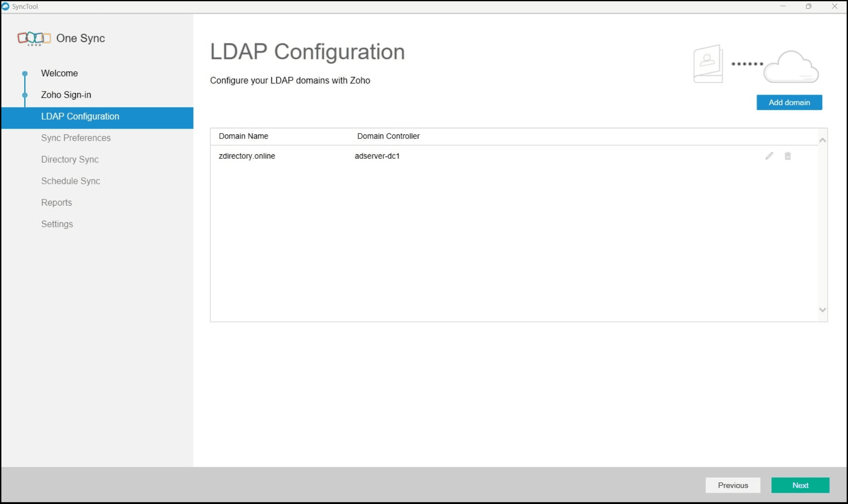Image resolution: width=848 pixels, height=504 pixels.
Task: Restore down the SyncTool window
Action: point(808,7)
